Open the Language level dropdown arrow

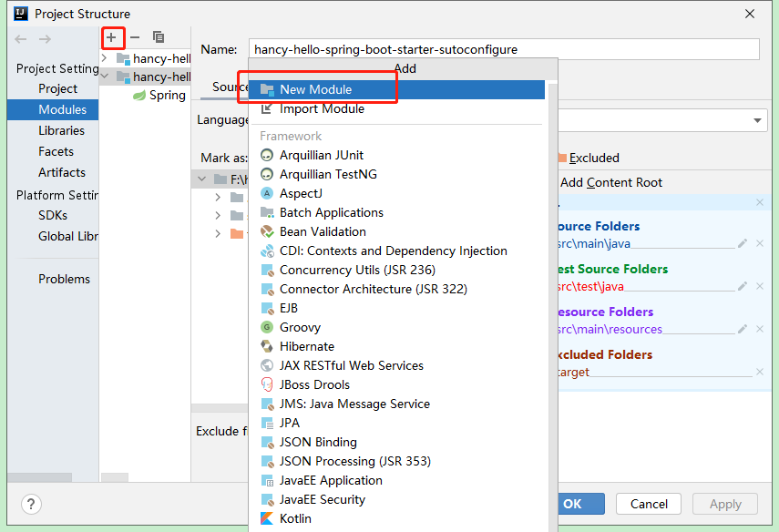pos(758,121)
